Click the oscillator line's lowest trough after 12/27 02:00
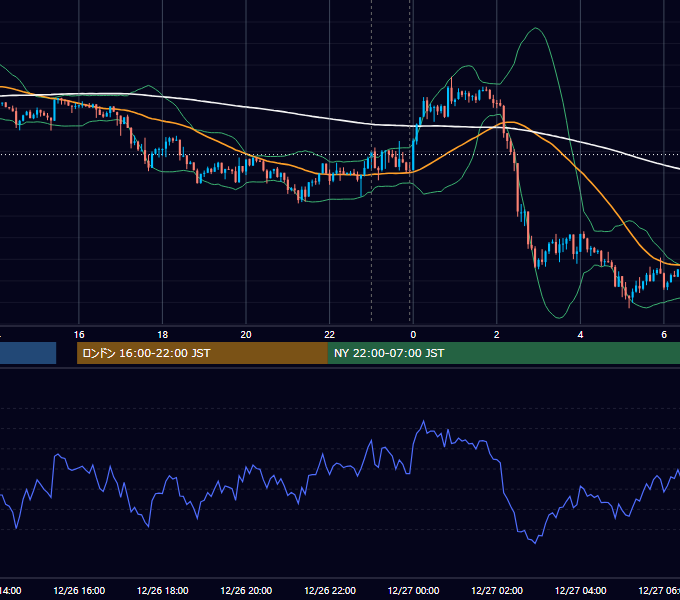The width and height of the screenshot is (680, 600). point(535,543)
